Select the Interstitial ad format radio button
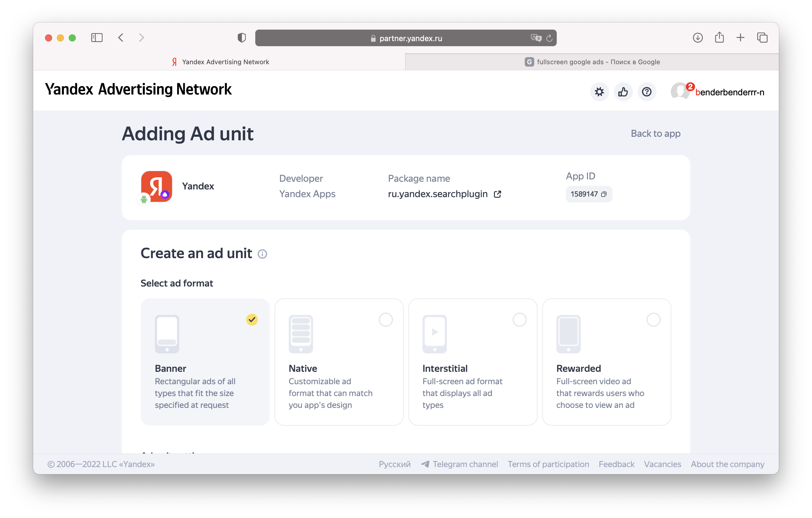The height and width of the screenshot is (518, 812). pos(519,319)
